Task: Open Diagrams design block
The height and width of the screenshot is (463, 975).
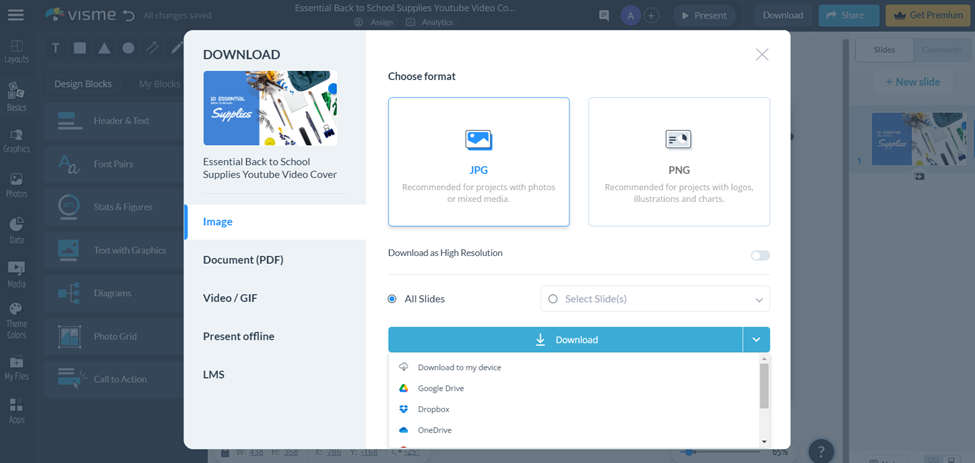Action: [114, 293]
